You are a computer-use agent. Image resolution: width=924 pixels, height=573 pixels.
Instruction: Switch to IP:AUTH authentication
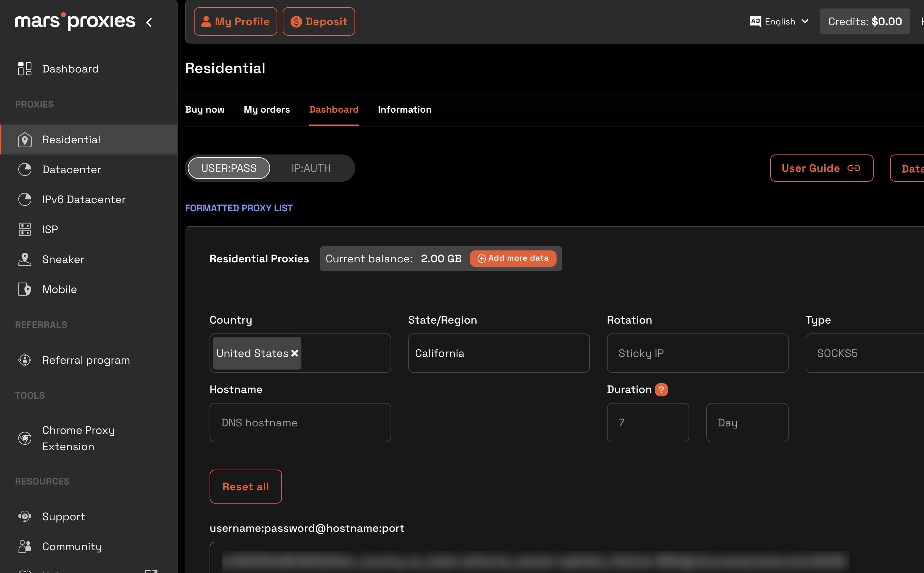[311, 168]
